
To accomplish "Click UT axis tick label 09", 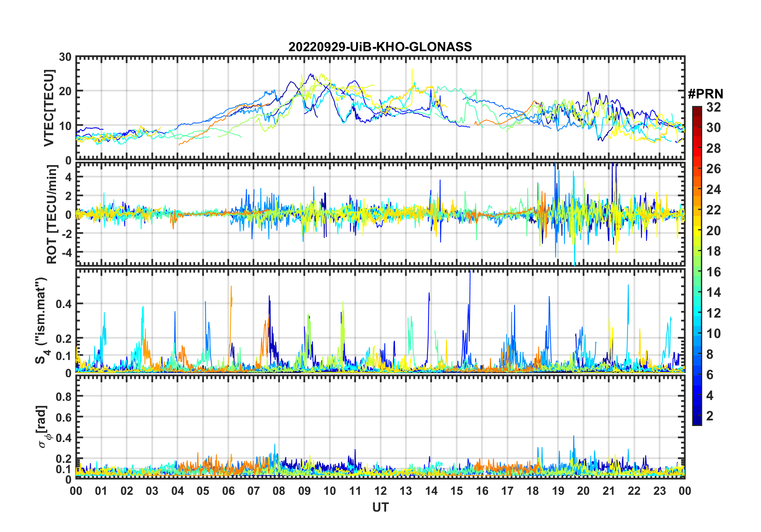I will pyautogui.click(x=304, y=491).
